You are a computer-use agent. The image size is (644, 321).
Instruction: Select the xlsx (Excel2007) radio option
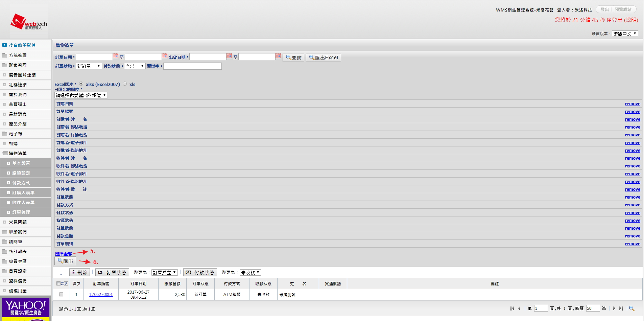[81, 84]
